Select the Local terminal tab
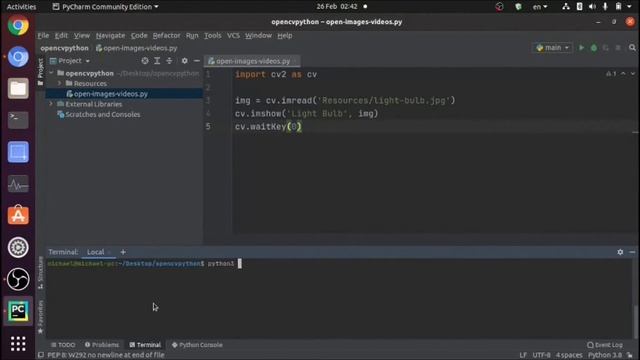The image size is (640, 360). [x=96, y=252]
